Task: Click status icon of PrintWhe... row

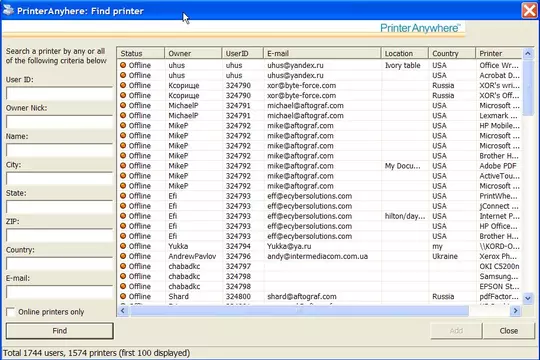Action: 123,196
